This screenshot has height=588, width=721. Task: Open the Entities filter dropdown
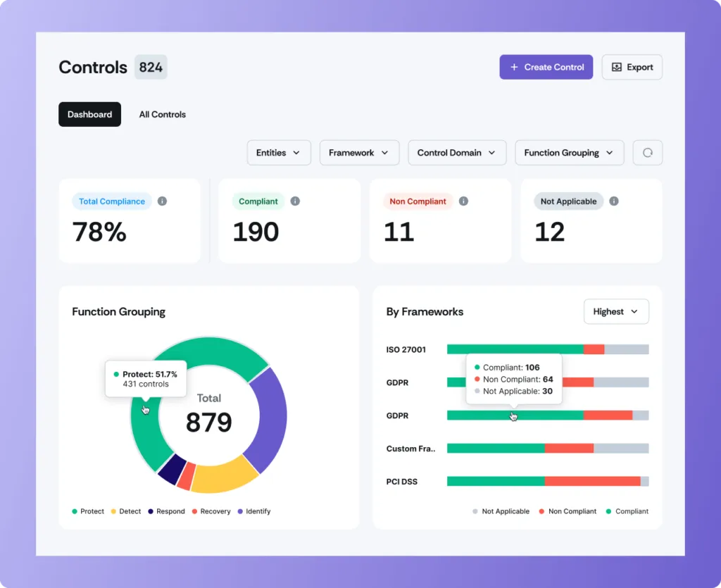point(279,152)
